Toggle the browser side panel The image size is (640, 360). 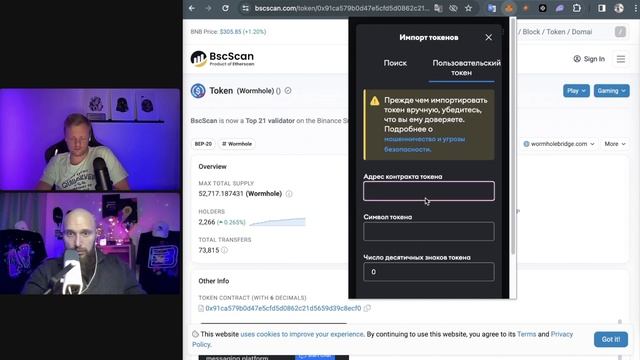tap(602, 8)
